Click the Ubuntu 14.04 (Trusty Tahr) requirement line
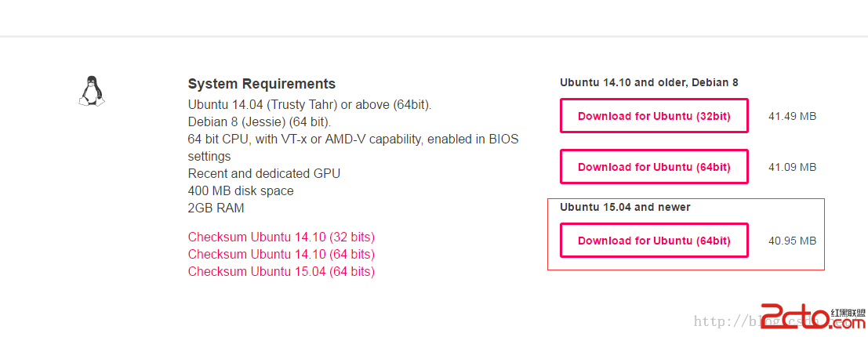Screen dimensions: 868x337 point(310,104)
